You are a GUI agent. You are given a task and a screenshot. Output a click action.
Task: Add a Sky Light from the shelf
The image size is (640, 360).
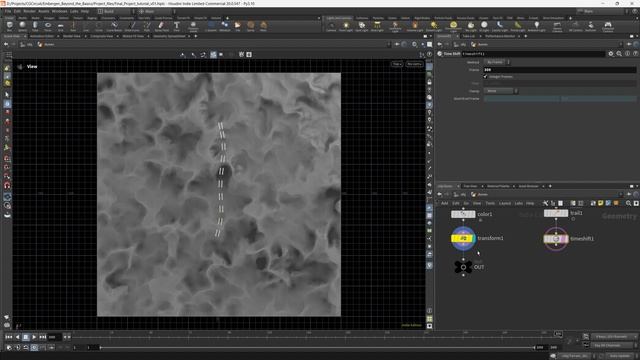[x=471, y=27]
